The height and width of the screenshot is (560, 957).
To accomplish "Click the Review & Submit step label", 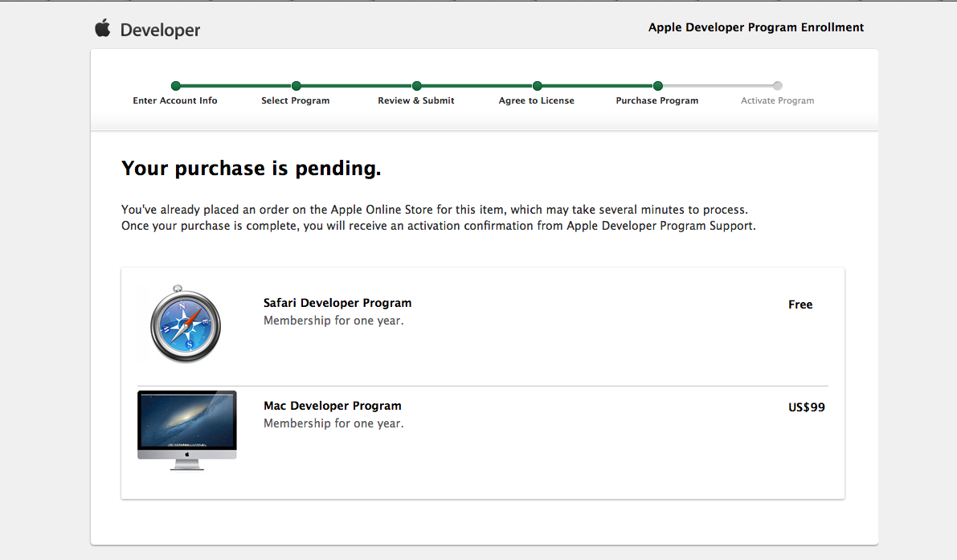I will 416,100.
